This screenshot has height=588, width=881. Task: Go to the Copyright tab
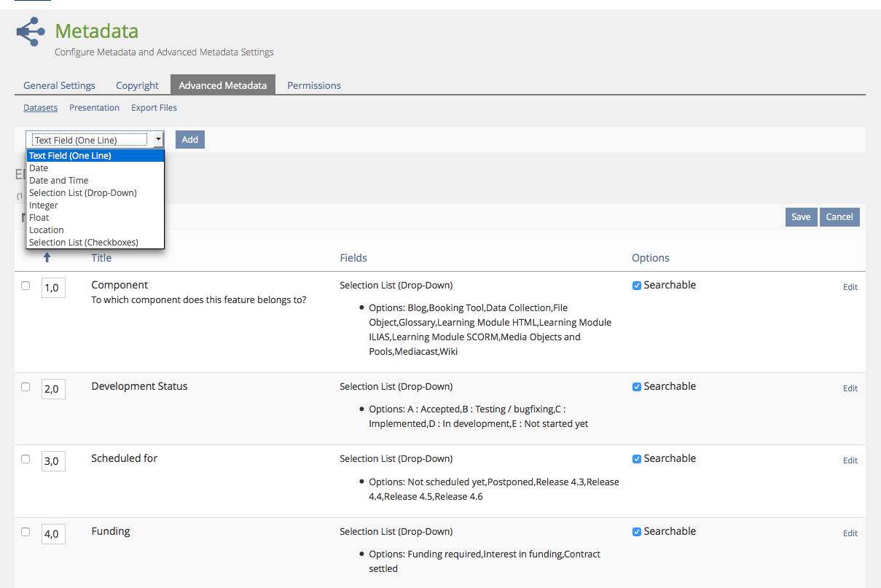tap(137, 85)
